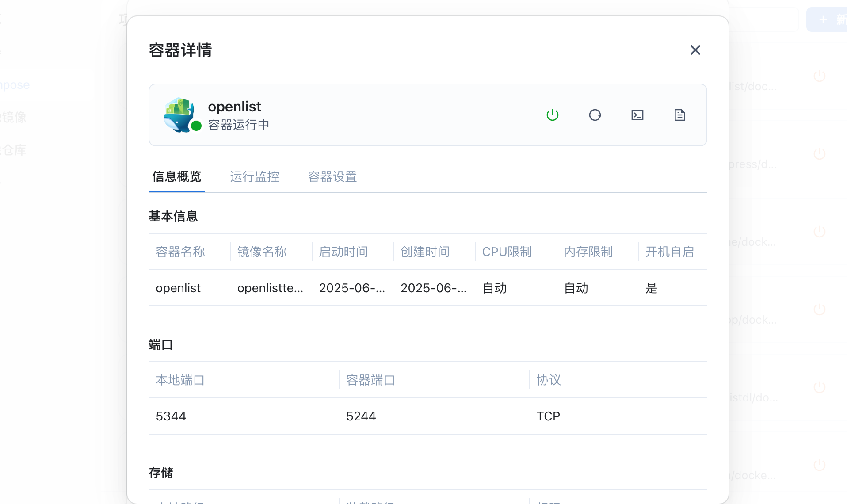Select the 信息概览 tab
Image resolution: width=847 pixels, height=504 pixels.
[176, 177]
